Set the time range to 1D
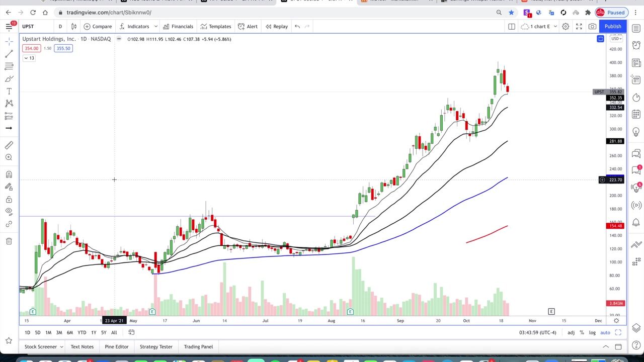644x362 pixels. (x=27, y=332)
